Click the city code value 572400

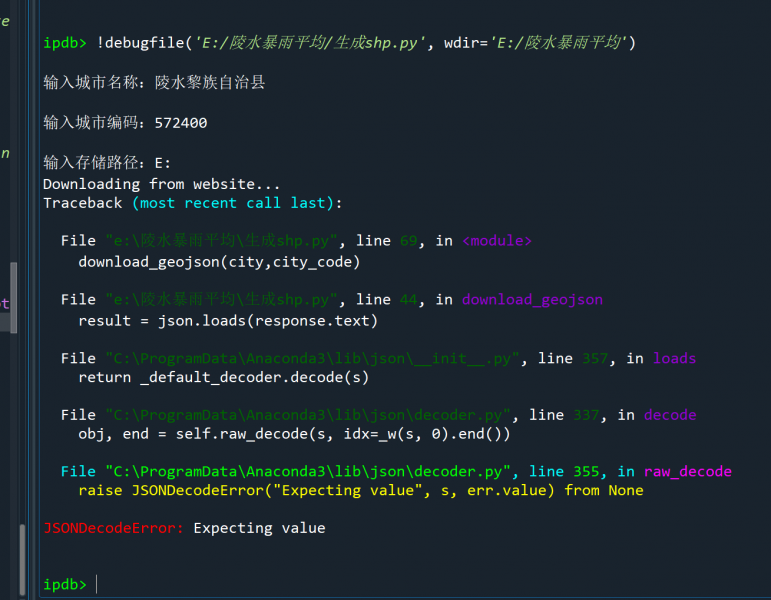pyautogui.click(x=181, y=123)
